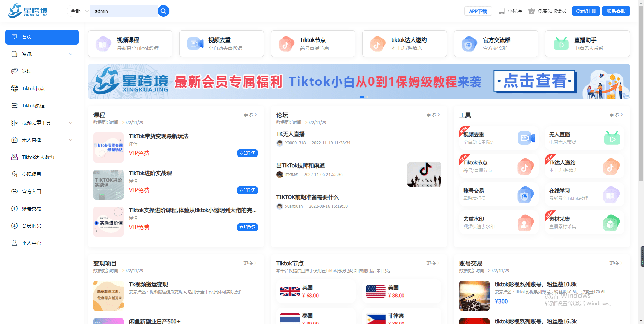The height and width of the screenshot is (324, 644).
Task: Click 立即学习 for Tiktok实操进阶课程
Action: [248, 227]
